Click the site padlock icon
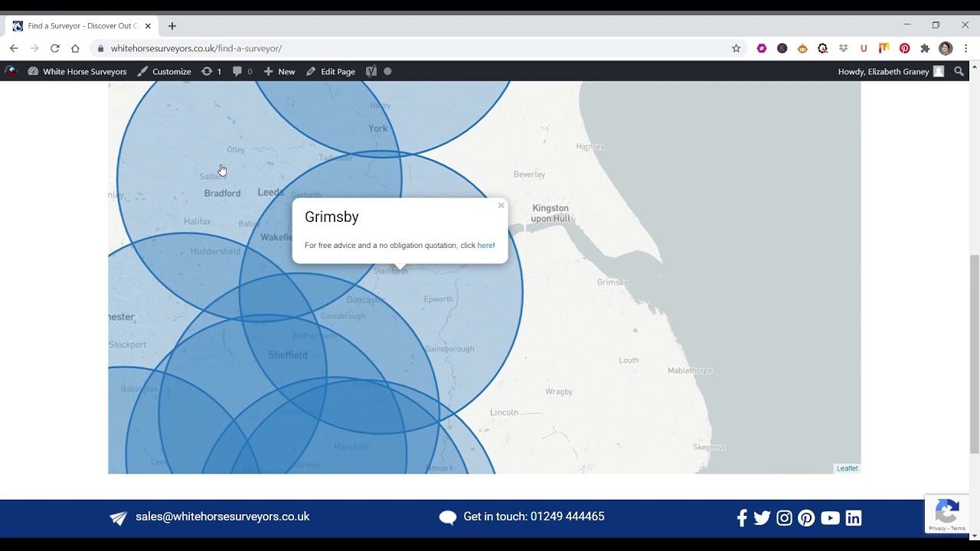This screenshot has width=980, height=551. (x=100, y=48)
